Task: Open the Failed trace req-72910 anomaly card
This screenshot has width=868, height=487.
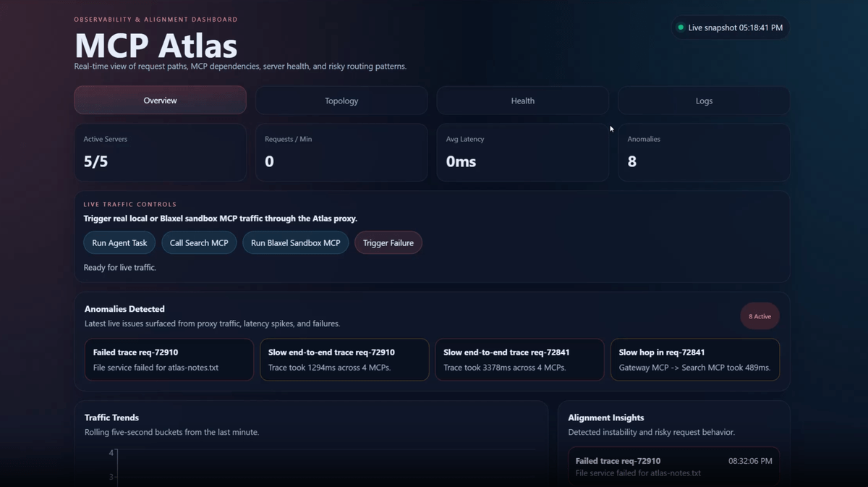Action: [x=169, y=360]
